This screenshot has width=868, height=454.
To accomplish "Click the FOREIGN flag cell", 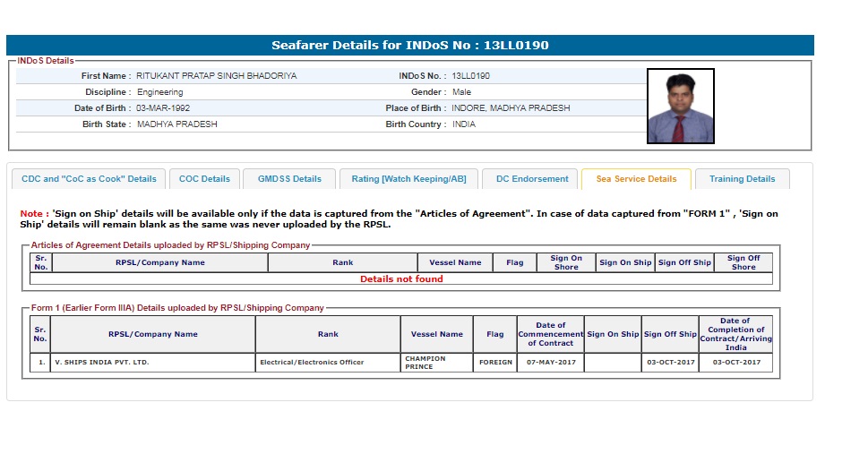I will tap(495, 363).
